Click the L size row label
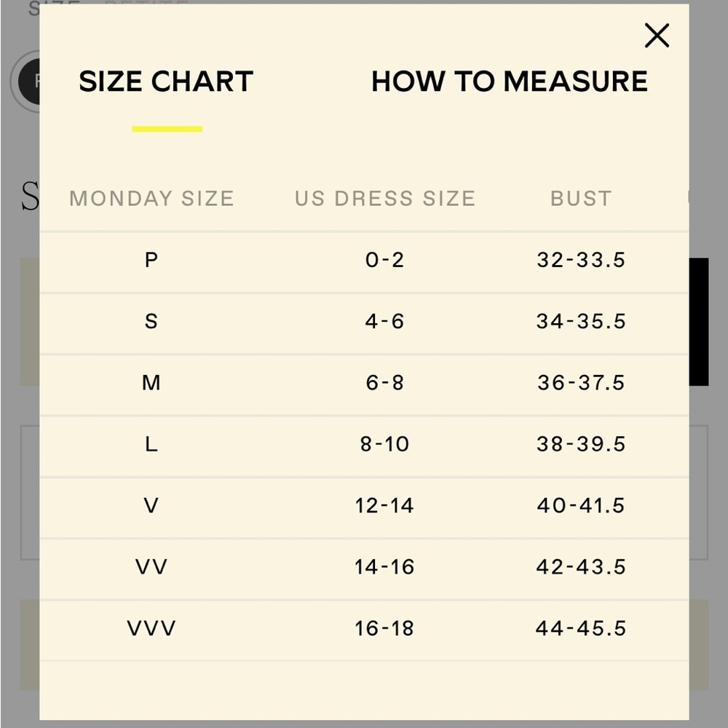728x728 pixels. click(151, 444)
